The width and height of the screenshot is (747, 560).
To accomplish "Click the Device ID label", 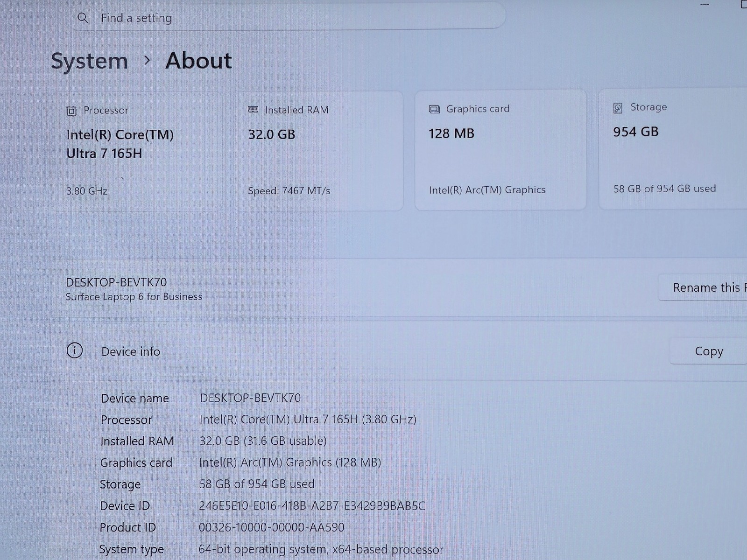I will tap(125, 506).
